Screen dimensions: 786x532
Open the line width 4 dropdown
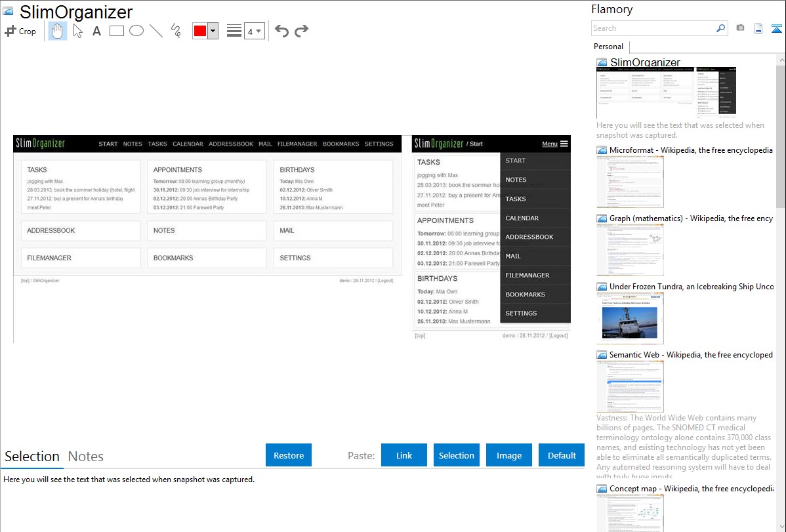[255, 31]
